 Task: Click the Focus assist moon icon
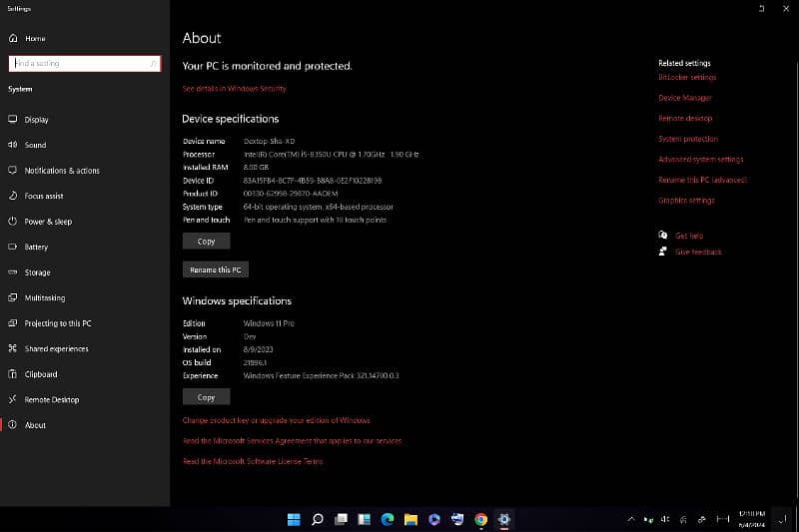click(13, 196)
